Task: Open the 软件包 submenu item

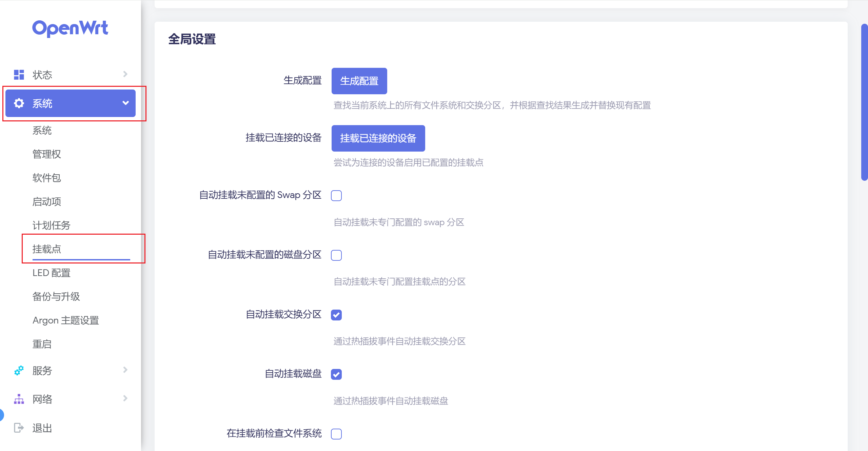Action: pos(46,178)
